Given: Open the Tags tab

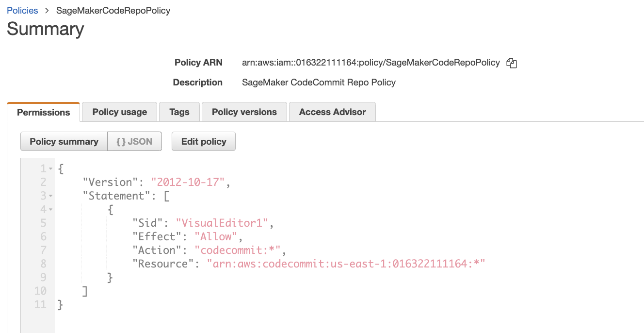Looking at the screenshot, I should point(179,112).
